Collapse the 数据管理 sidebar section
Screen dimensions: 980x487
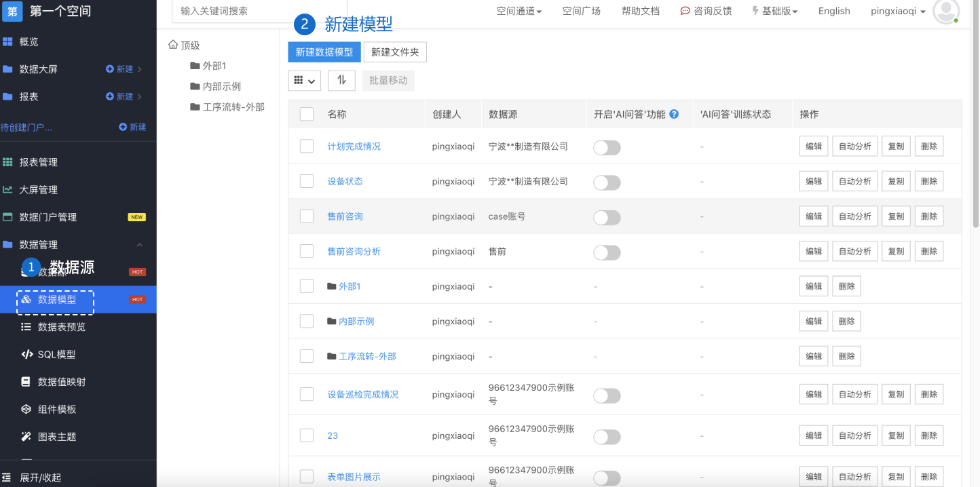(x=140, y=245)
